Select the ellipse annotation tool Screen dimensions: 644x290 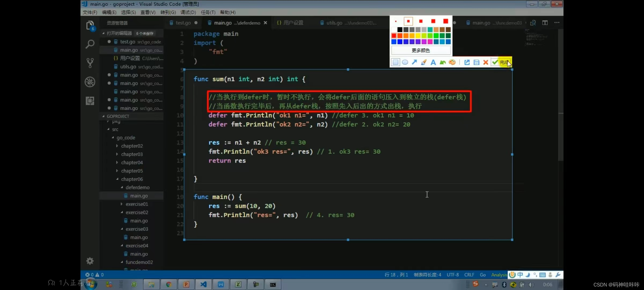tap(405, 62)
